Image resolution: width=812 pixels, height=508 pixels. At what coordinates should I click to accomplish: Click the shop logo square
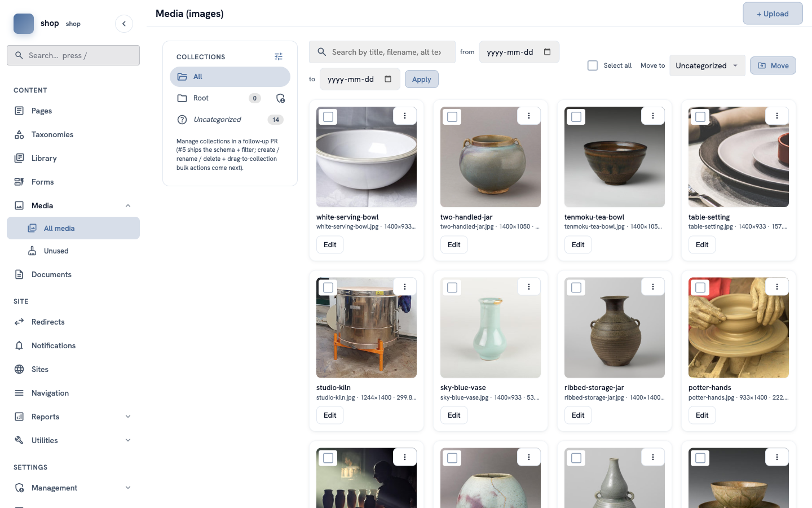(x=24, y=24)
